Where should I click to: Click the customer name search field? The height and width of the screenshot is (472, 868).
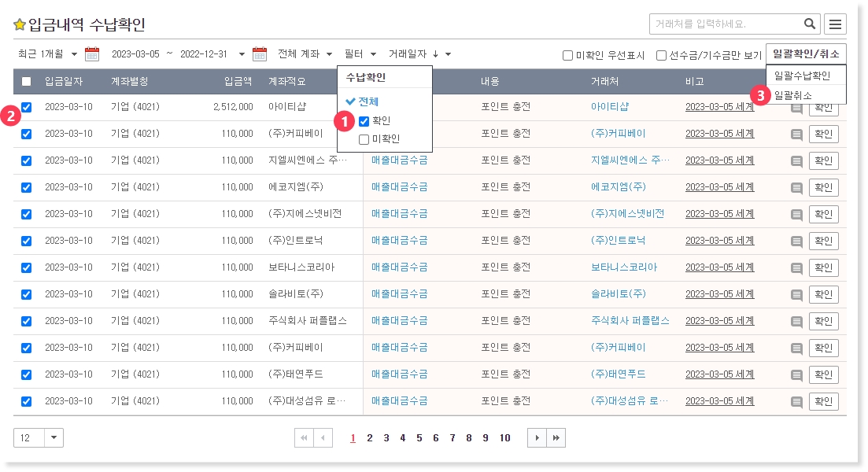[x=724, y=24]
